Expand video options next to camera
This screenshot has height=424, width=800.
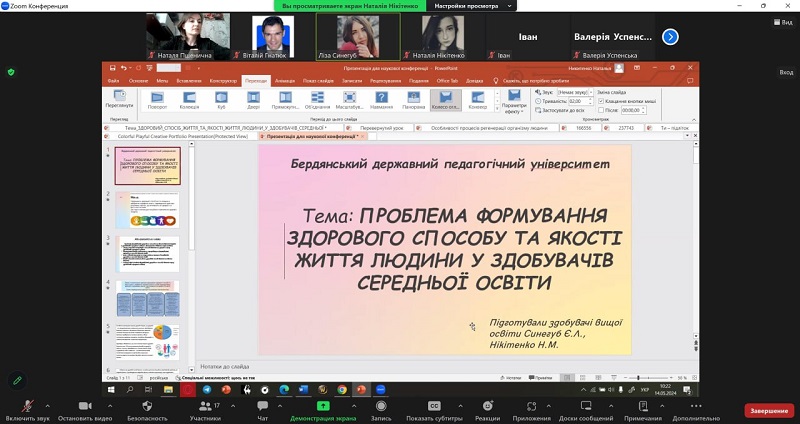pyautogui.click(x=110, y=406)
